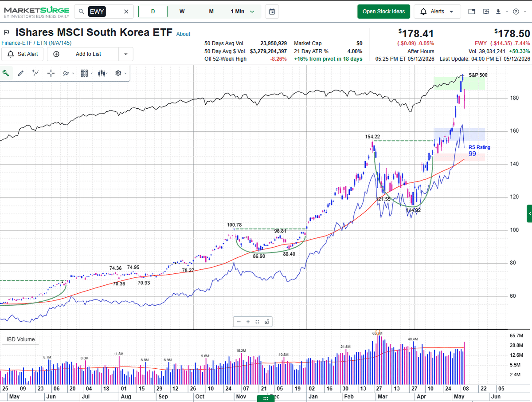Open the help question mark icon
The width and height of the screenshot is (532, 402).
pos(516,12)
